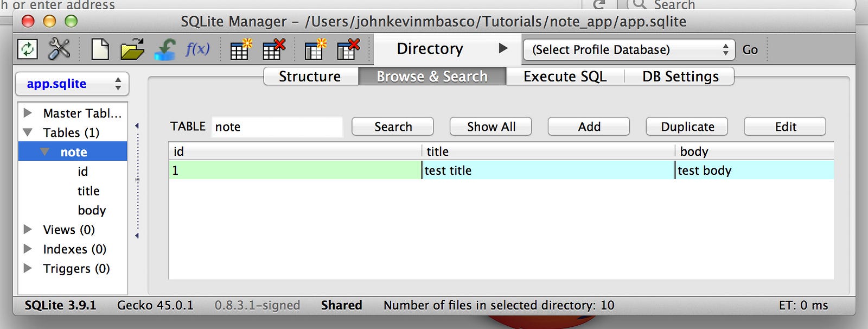Click the Go button
This screenshot has width=868, height=329.
pos(750,50)
